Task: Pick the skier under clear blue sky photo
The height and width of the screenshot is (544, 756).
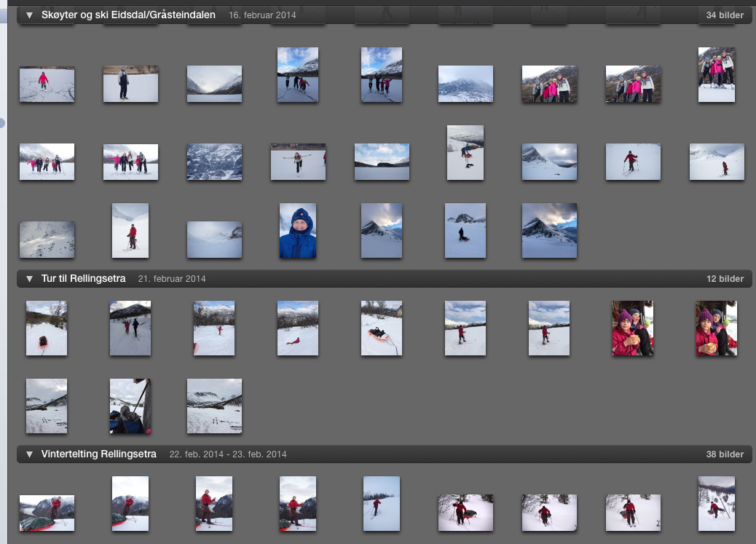Action: pyautogui.click(x=382, y=503)
